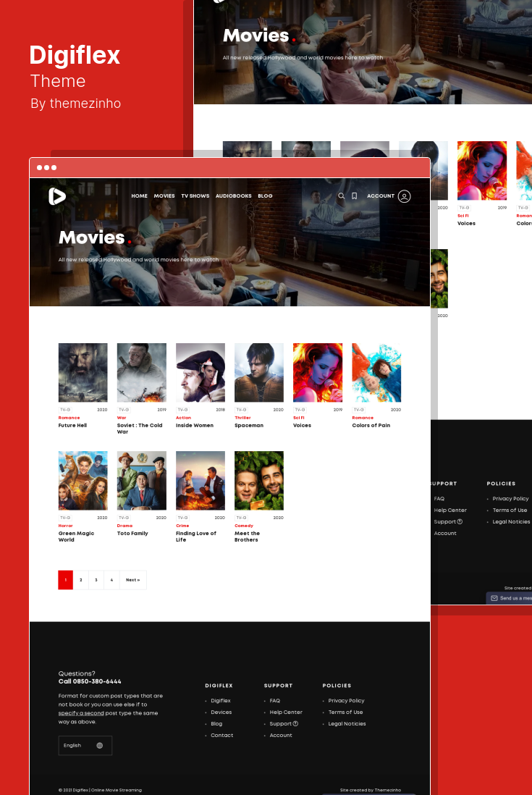This screenshot has width=532, height=795.
Task: Click the 'specify a second' underlined link
Action: click(81, 713)
